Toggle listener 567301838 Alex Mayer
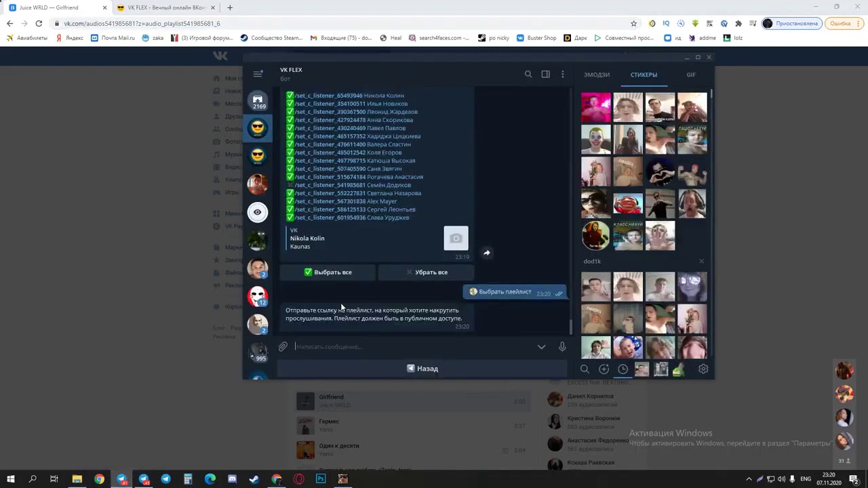 point(330,201)
